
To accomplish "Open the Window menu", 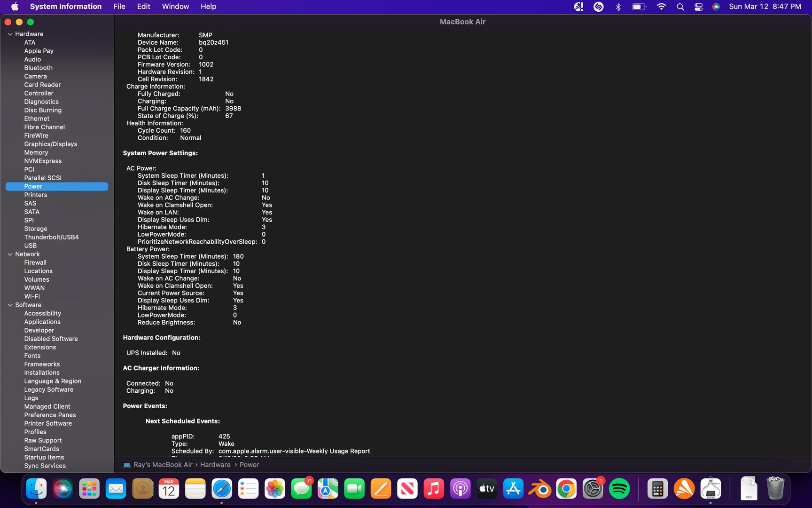I will (175, 7).
